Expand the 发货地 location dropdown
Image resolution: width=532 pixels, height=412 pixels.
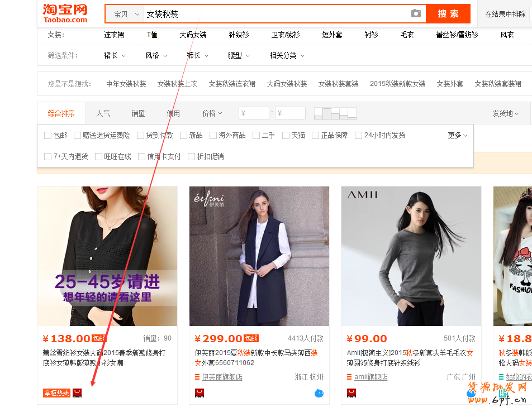[505, 113]
